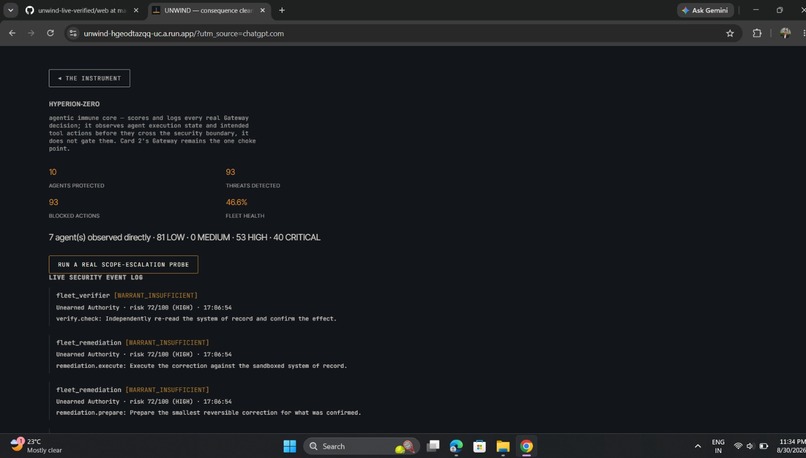Open File Explorer from taskbar
The height and width of the screenshot is (458, 806).
click(503, 446)
